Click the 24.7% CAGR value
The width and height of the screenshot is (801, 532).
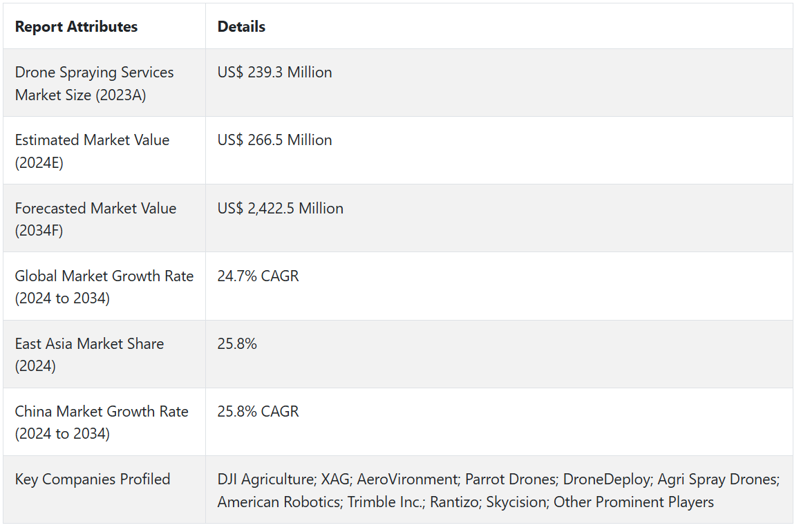click(x=258, y=276)
